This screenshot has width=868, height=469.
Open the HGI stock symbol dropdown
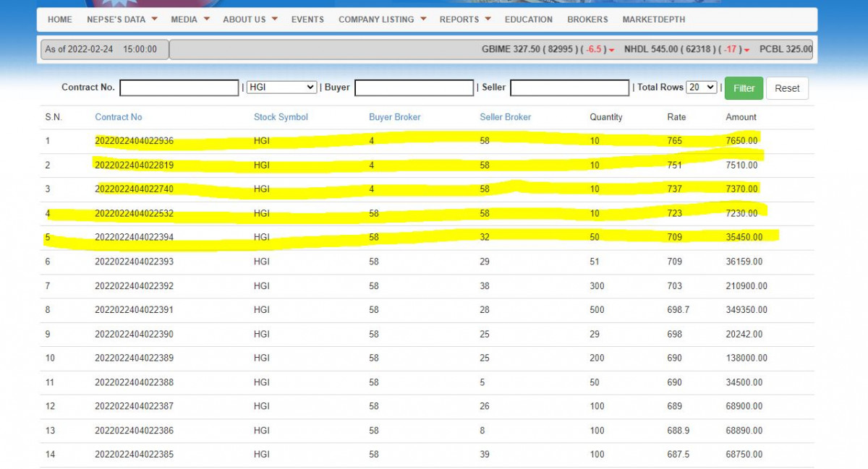[x=281, y=87]
